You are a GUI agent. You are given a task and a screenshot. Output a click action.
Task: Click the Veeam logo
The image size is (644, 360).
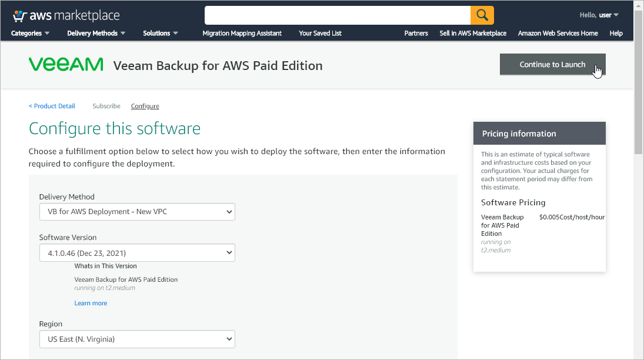click(66, 65)
